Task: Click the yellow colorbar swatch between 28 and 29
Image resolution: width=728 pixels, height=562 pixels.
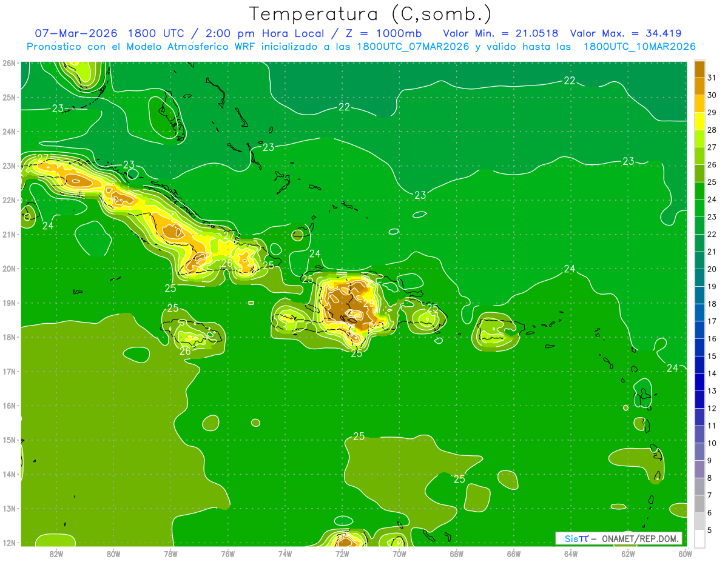Action: pos(699,121)
